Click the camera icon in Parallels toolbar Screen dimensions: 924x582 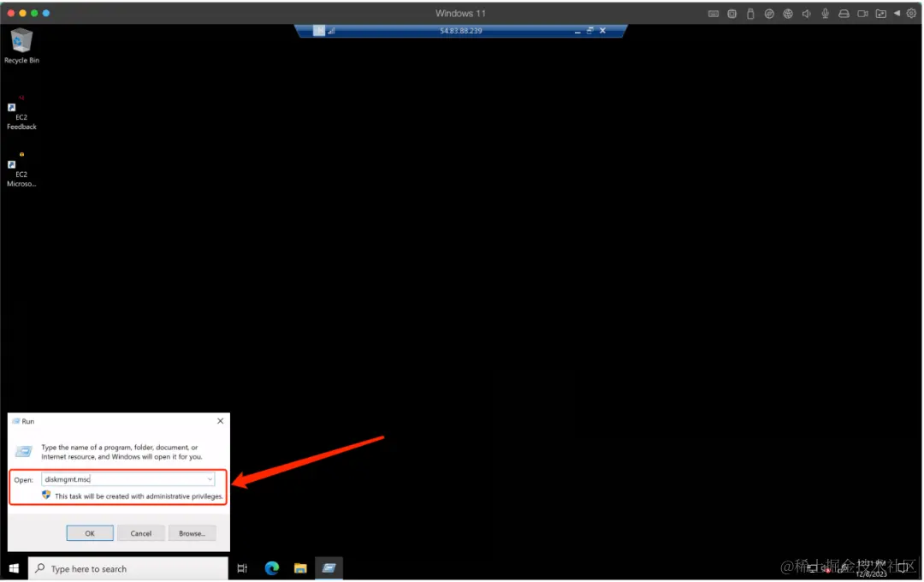[x=862, y=14]
